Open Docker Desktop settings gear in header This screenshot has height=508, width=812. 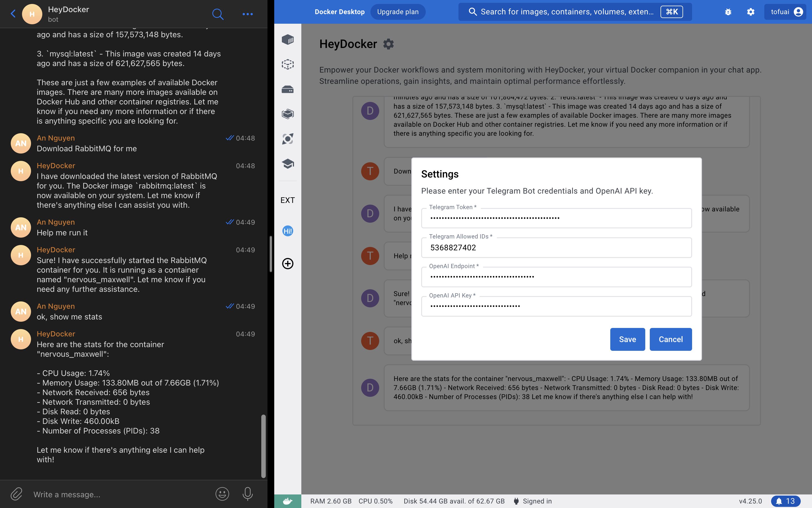[750, 12]
